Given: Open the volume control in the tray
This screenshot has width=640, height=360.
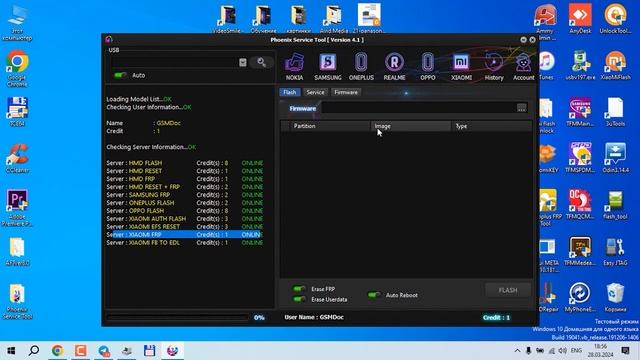Looking at the screenshot, I should [562, 350].
